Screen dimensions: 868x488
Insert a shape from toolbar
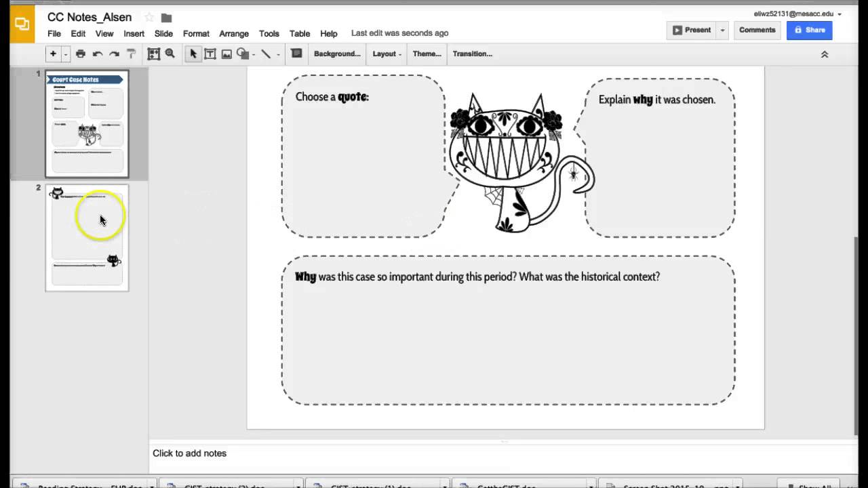(x=243, y=54)
